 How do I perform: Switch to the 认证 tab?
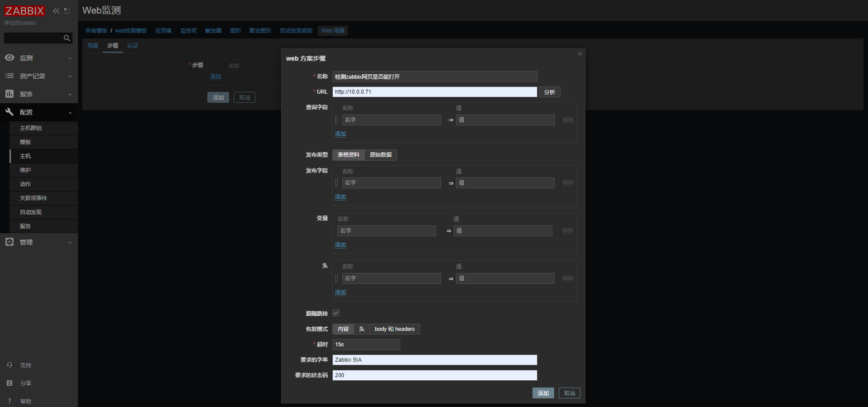(133, 46)
